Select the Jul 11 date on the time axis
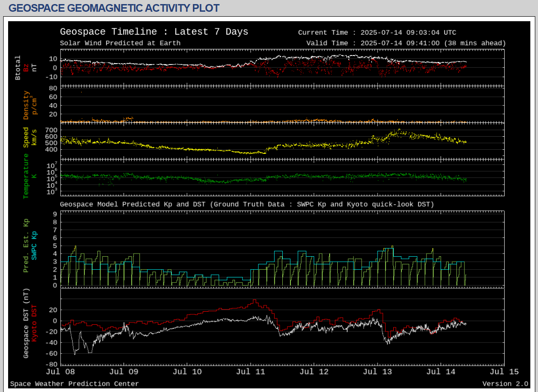Image resolution: width=538 pixels, height=392 pixels. [251, 372]
